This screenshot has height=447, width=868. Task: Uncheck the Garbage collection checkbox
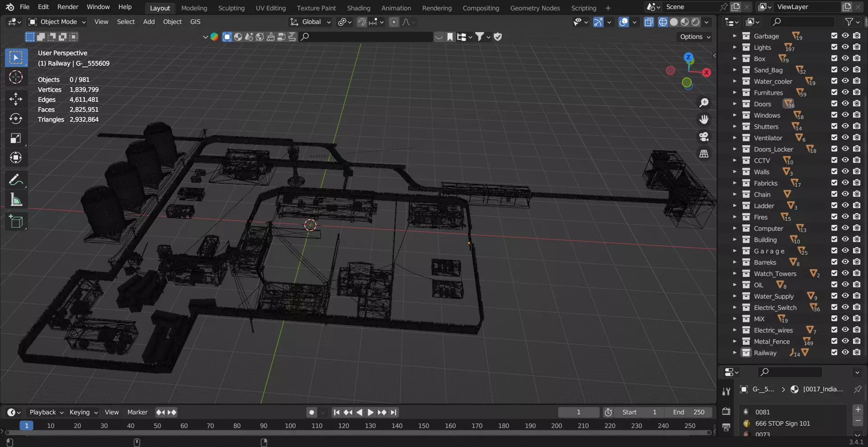(x=834, y=36)
